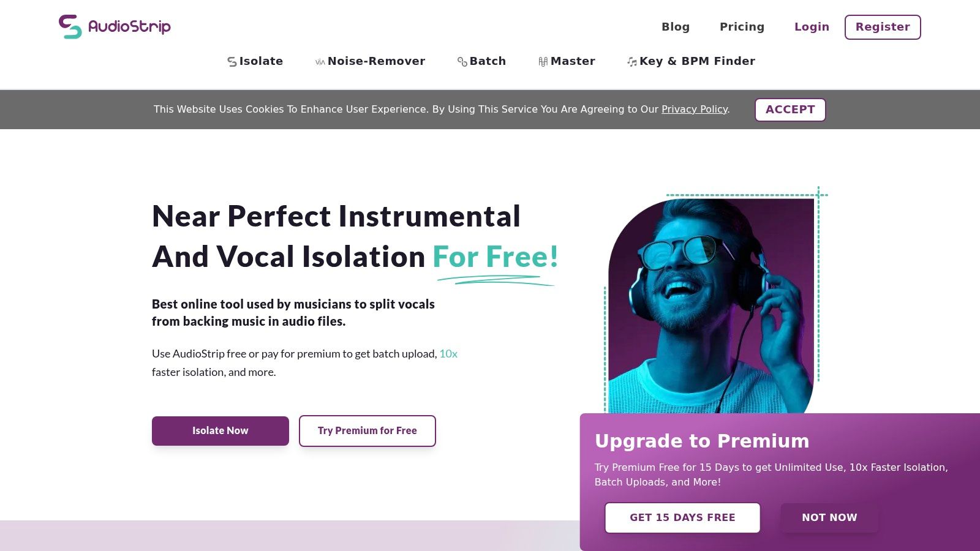Click the Register button
980x551 pixels.
point(883,27)
